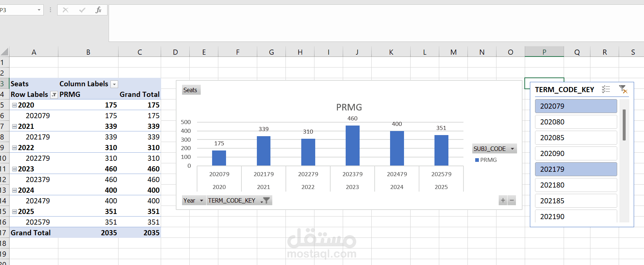Open Column Labels filter dropdown
Screen dimensions: 644x265
[114, 84]
